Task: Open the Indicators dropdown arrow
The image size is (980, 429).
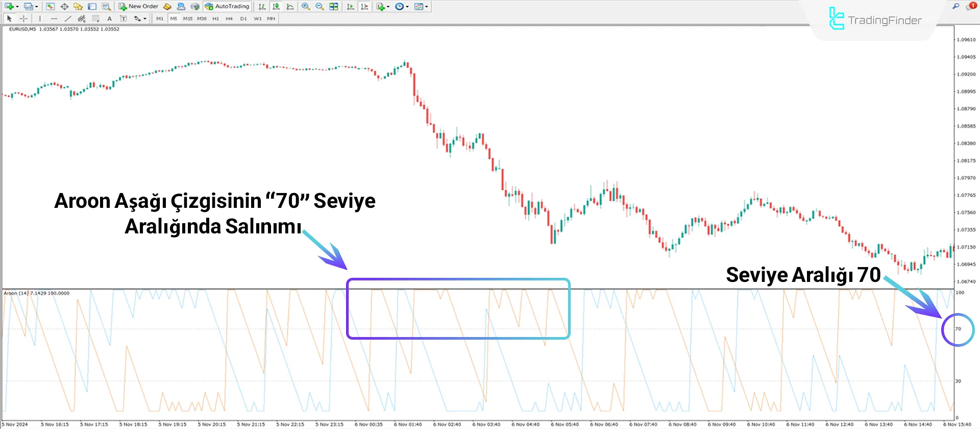Action: [x=388, y=7]
